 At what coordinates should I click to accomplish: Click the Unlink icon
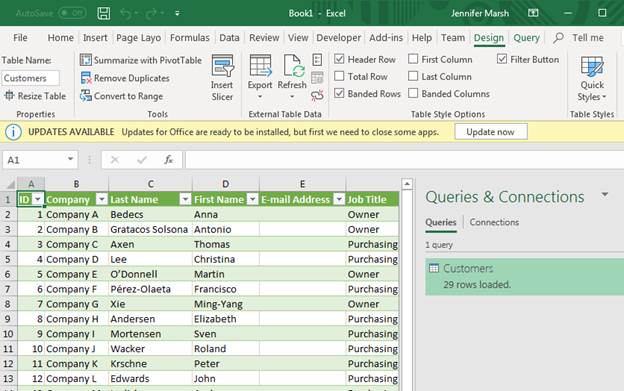[x=317, y=95]
